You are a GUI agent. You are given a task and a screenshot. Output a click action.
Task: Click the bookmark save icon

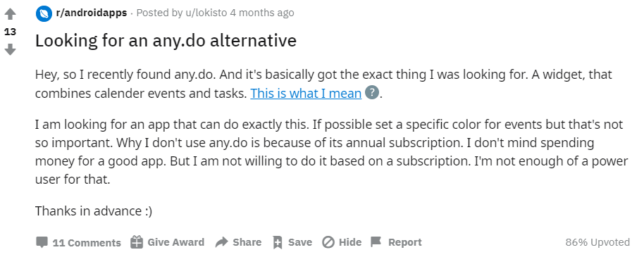[x=278, y=242]
